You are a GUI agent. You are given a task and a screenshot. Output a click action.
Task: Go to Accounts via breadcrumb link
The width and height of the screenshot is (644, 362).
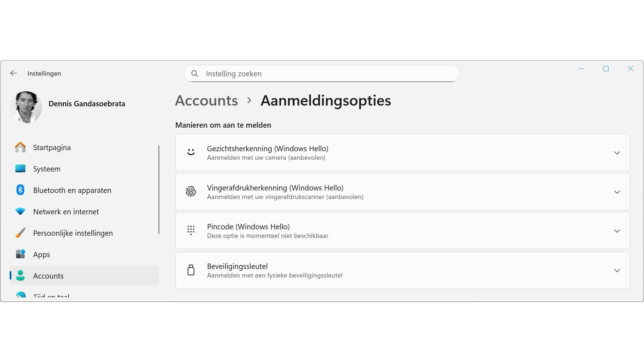click(206, 101)
